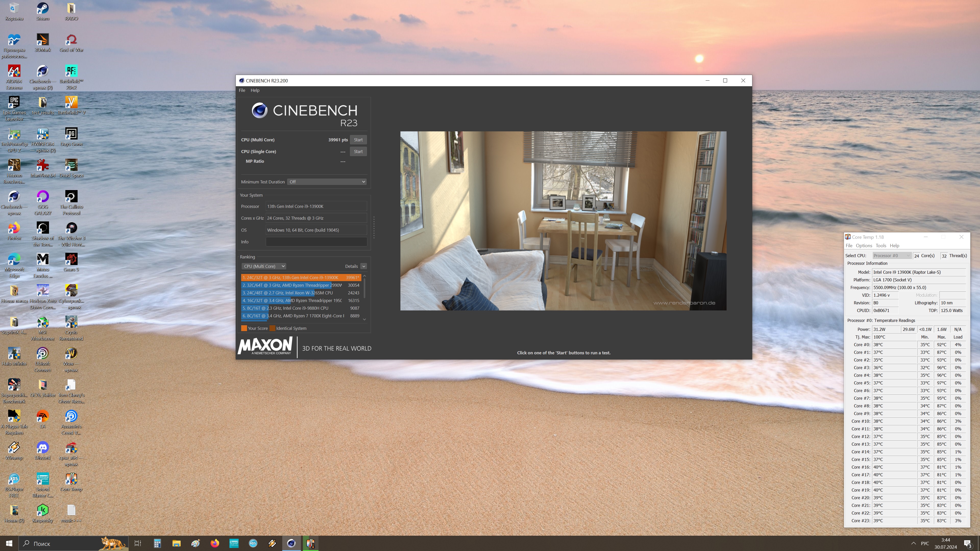This screenshot has width=980, height=551.
Task: Open the Select CPU Processor #0 combo box
Action: tap(891, 256)
